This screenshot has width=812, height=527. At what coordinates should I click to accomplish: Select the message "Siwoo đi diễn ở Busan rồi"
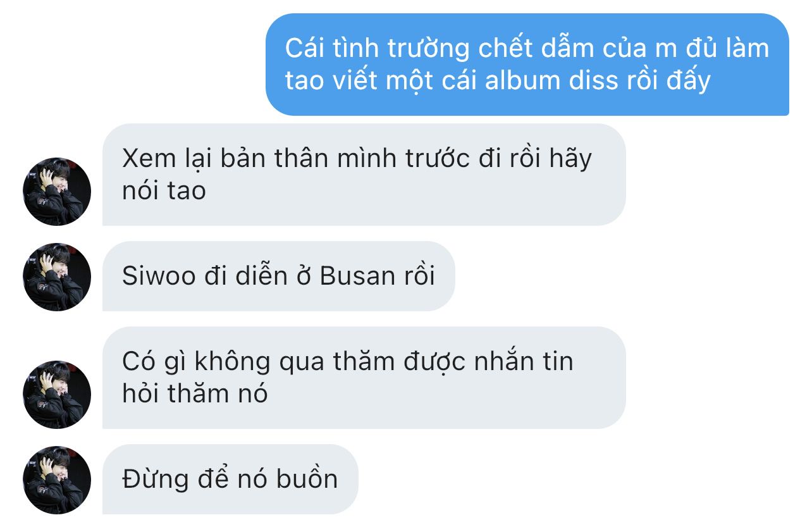click(279, 276)
